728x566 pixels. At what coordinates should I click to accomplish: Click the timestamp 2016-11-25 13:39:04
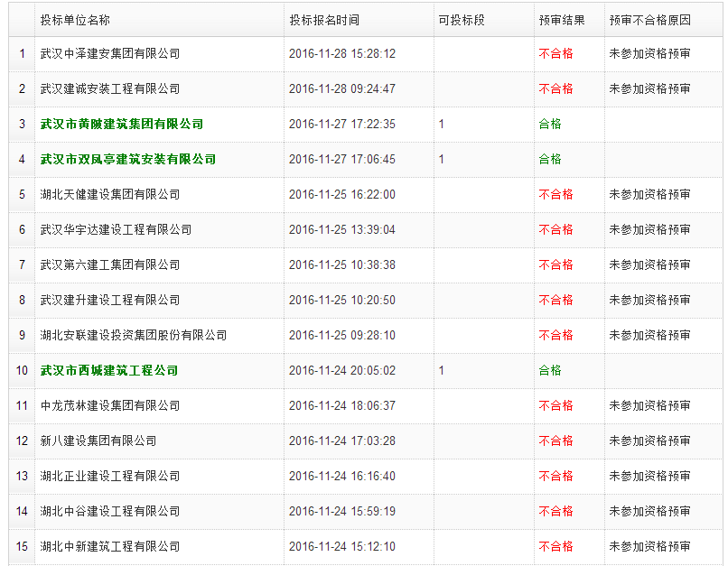342,229
